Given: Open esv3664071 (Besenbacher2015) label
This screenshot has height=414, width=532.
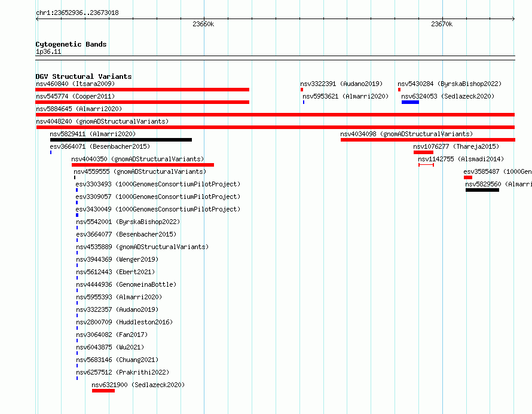Looking at the screenshot, I should tap(100, 146).
